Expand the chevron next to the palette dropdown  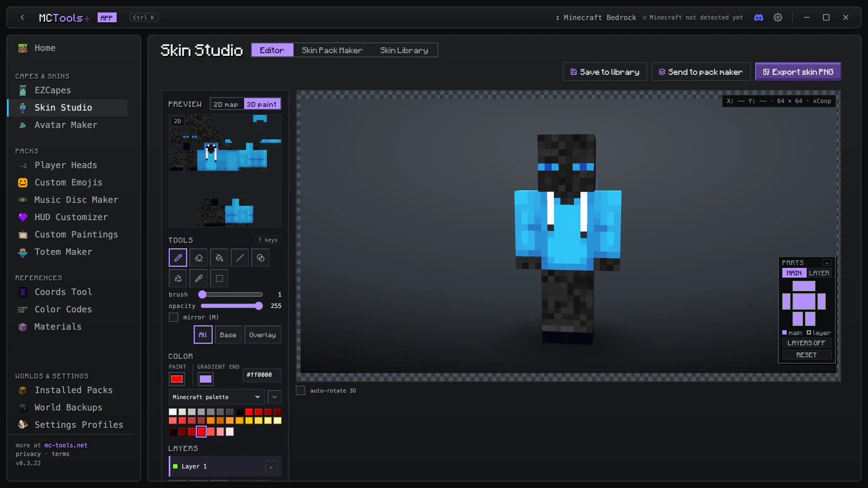coord(275,397)
